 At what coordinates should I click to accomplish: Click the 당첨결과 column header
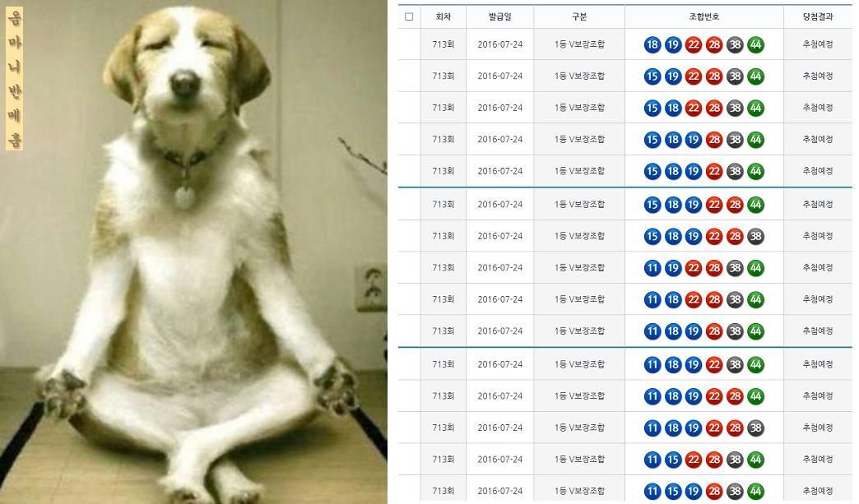pyautogui.click(x=817, y=16)
